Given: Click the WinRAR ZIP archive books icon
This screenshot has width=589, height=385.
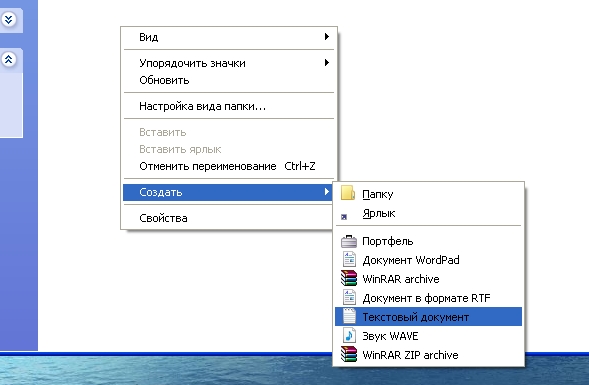Looking at the screenshot, I should [x=349, y=355].
